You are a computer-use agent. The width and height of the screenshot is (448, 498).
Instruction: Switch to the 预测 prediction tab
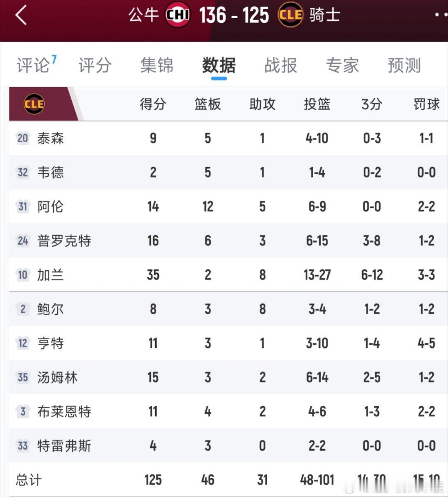[x=404, y=66]
